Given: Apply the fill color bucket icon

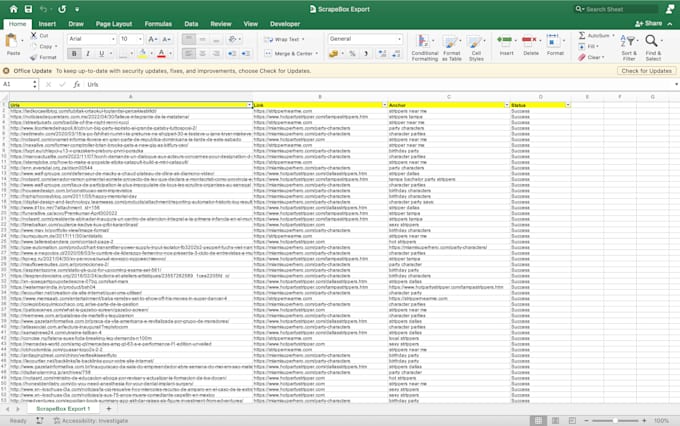Looking at the screenshot, I should [x=142, y=53].
